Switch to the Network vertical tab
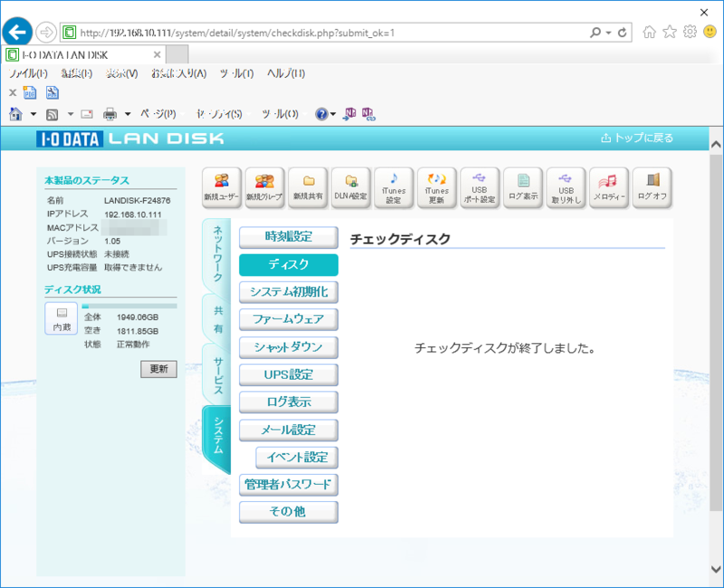The height and width of the screenshot is (588, 724). pos(217,255)
